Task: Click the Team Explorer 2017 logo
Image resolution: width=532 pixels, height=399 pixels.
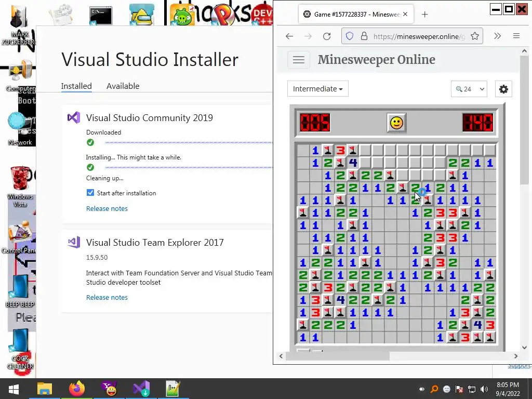Action: point(74,242)
